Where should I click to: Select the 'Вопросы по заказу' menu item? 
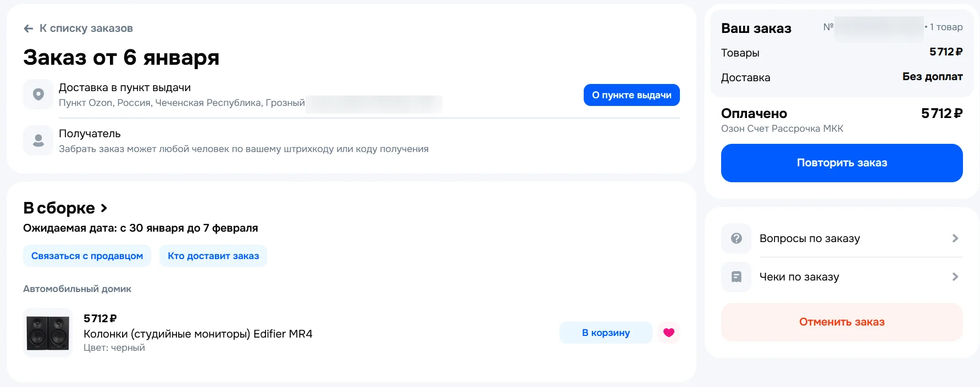pos(810,238)
